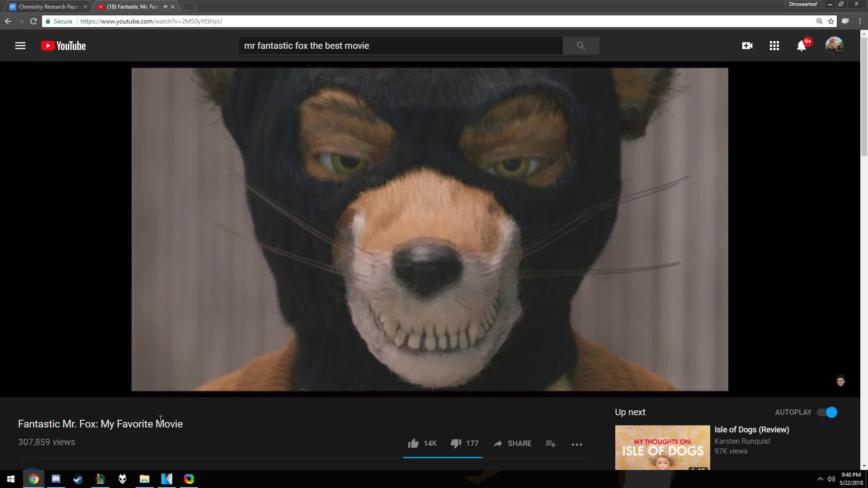Open taskbar volume control
The width and height of the screenshot is (868, 488).
click(831, 479)
